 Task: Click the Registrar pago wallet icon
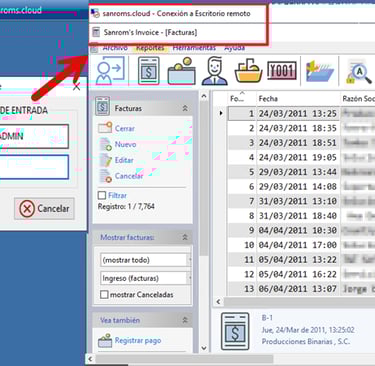[x=105, y=340]
